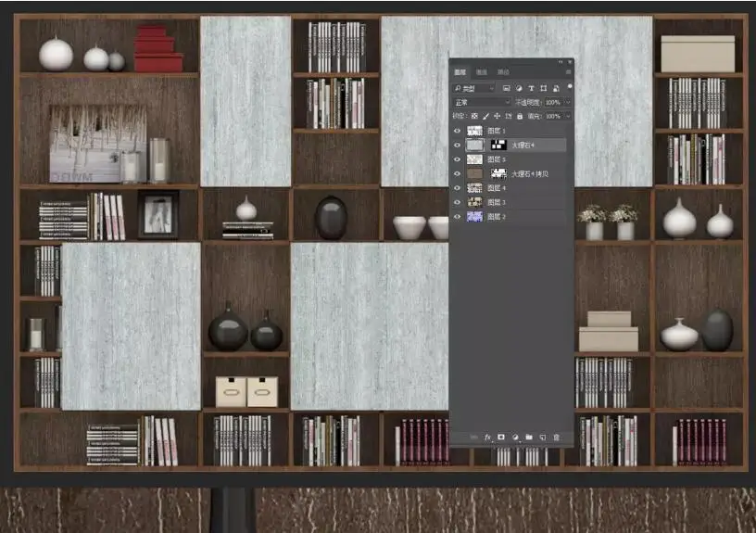Open the fill slider dropdown arrow

point(568,116)
